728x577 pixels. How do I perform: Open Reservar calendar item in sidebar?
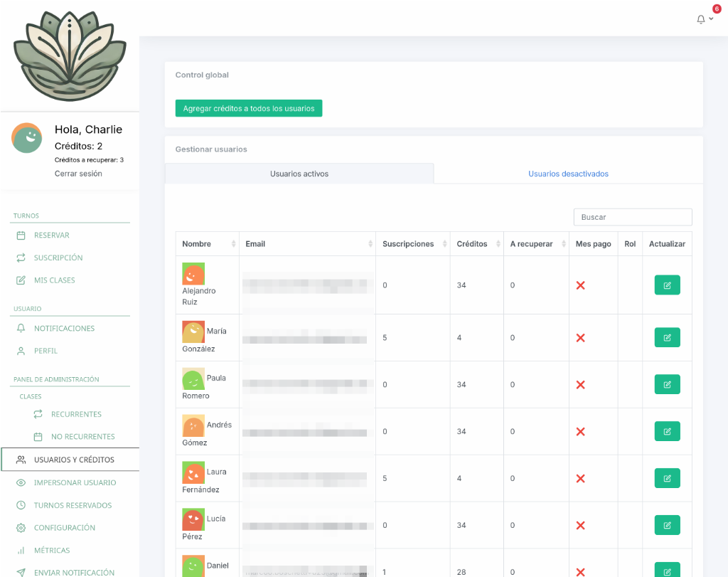click(x=51, y=235)
